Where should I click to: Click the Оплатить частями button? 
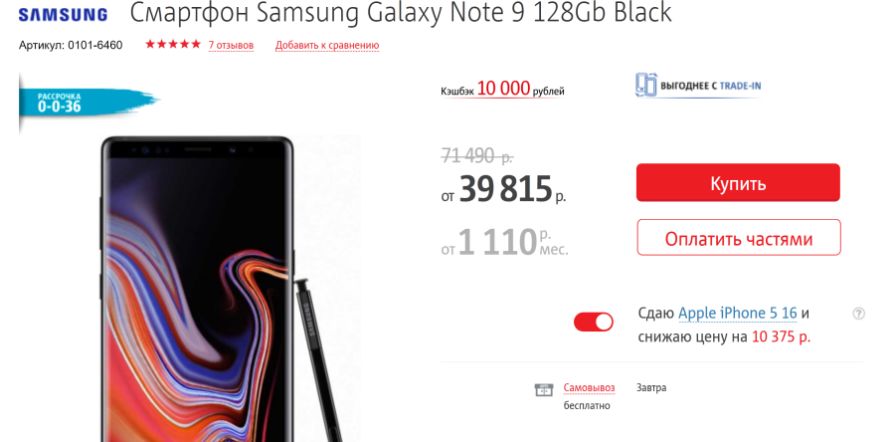(739, 238)
